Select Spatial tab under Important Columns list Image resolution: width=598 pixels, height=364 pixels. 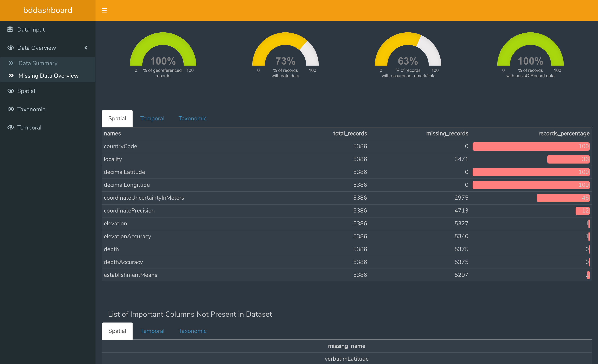[117, 331]
